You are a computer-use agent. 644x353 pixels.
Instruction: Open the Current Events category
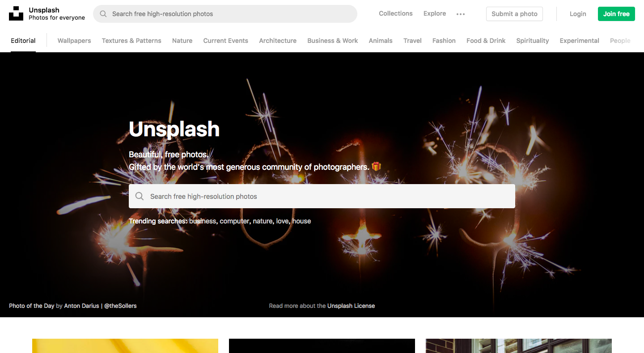pyautogui.click(x=226, y=41)
